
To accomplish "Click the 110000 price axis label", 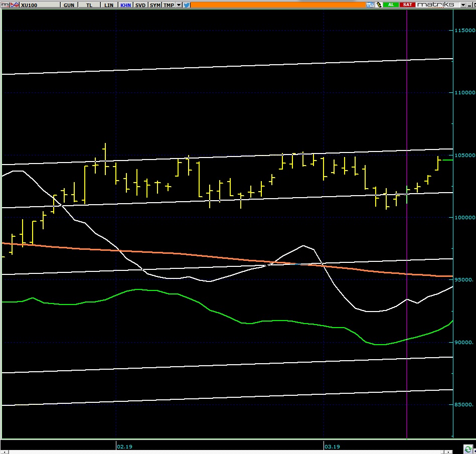I will click(465, 93).
